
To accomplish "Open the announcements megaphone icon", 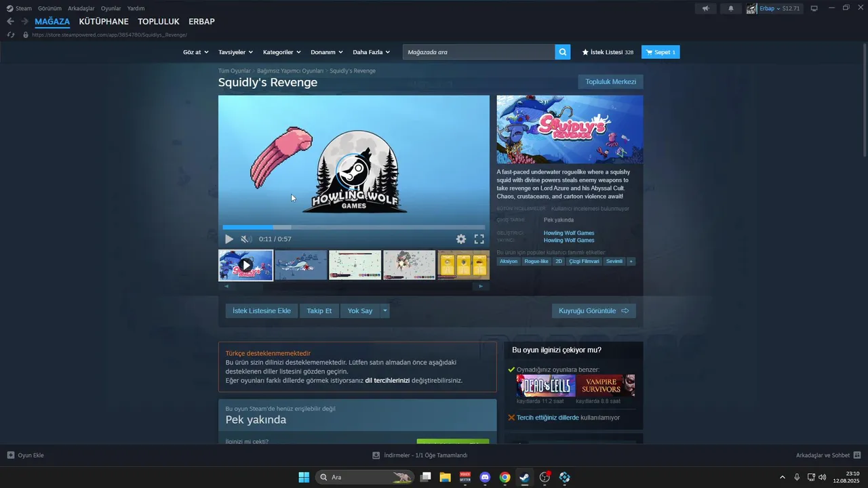I will [706, 8].
